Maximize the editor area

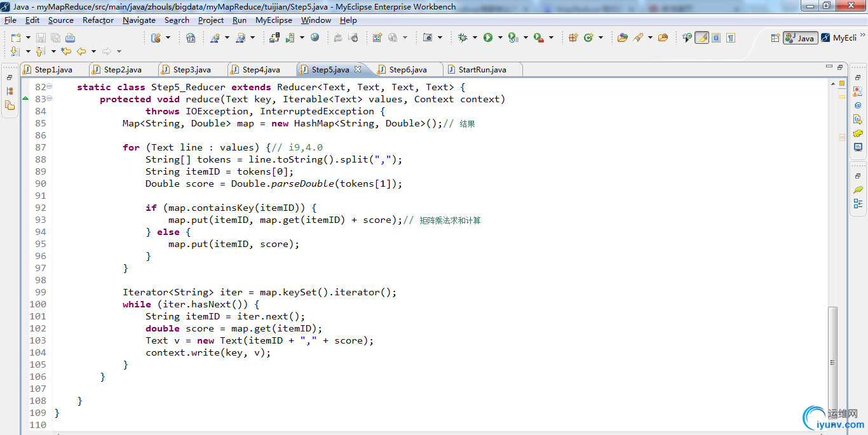(x=840, y=67)
